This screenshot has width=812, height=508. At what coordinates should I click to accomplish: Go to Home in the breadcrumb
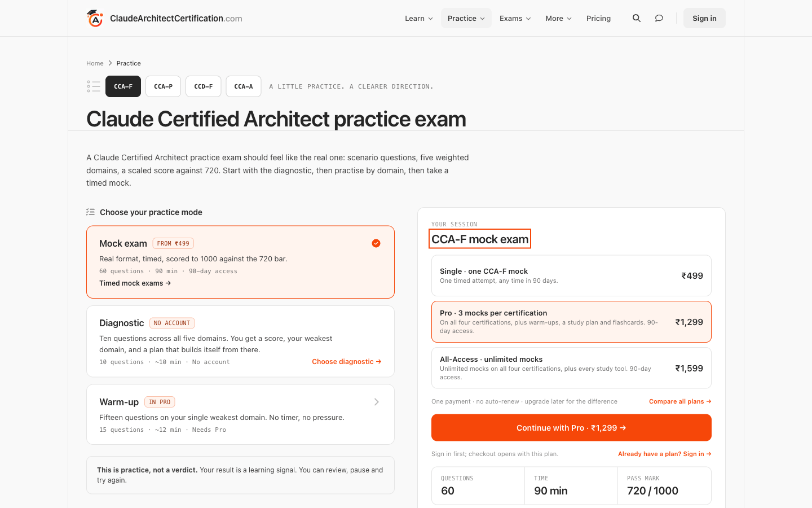[x=95, y=63]
